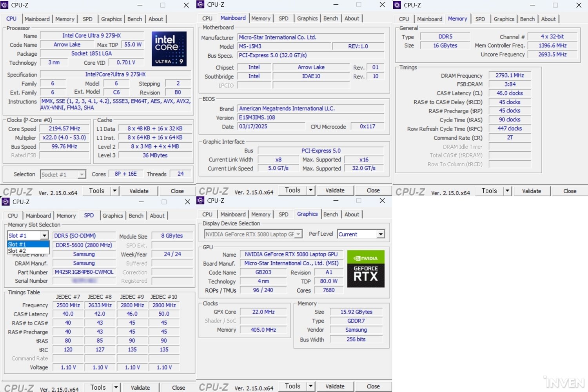Screen dimensions: 588x392
Task: Click the CPU Microcode value 0x117
Action: click(367, 127)
